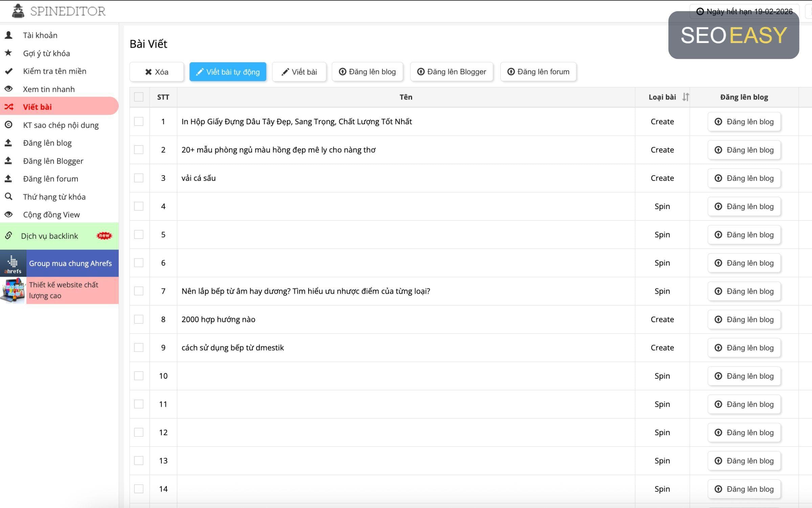The image size is (812, 508).
Task: Click article title 2000 hợp hướng nào
Action: tap(219, 319)
